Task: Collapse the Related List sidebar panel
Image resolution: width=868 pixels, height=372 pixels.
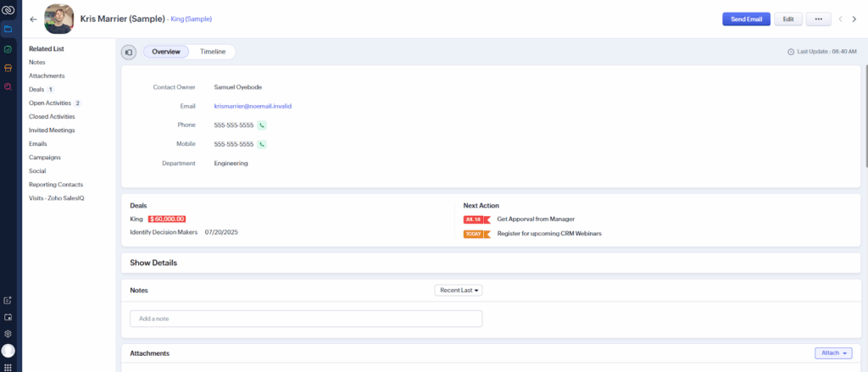Action: [x=129, y=52]
